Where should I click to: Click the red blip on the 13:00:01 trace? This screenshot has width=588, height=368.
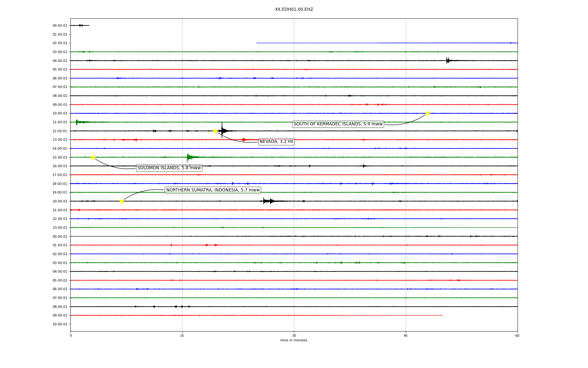(243, 140)
